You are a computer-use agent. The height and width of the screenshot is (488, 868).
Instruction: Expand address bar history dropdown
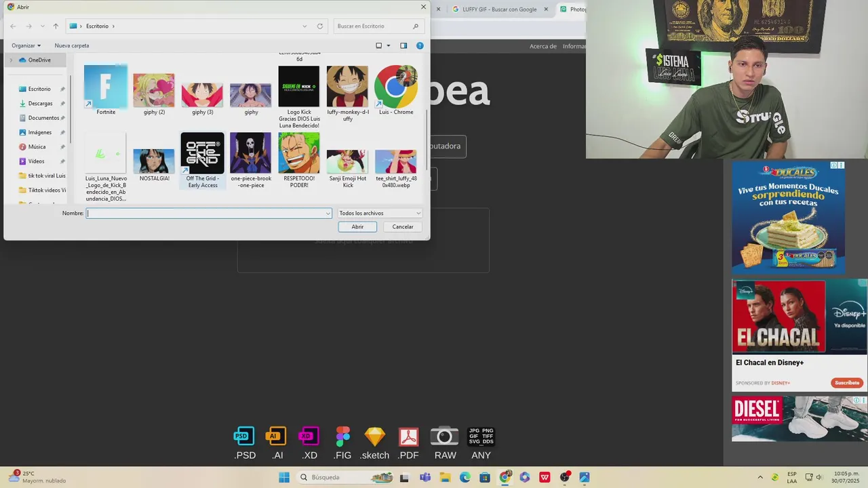(x=304, y=26)
